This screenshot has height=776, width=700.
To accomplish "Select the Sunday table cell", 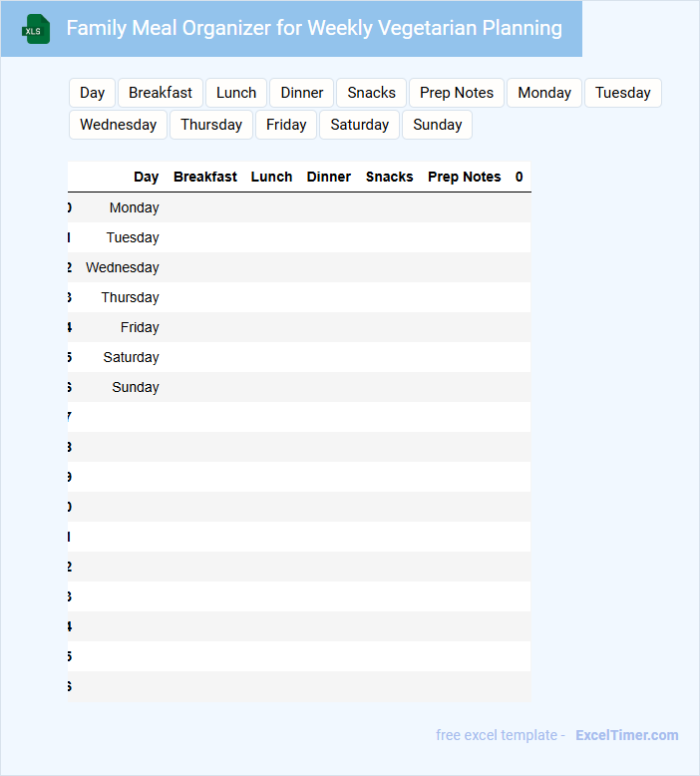I will (136, 387).
